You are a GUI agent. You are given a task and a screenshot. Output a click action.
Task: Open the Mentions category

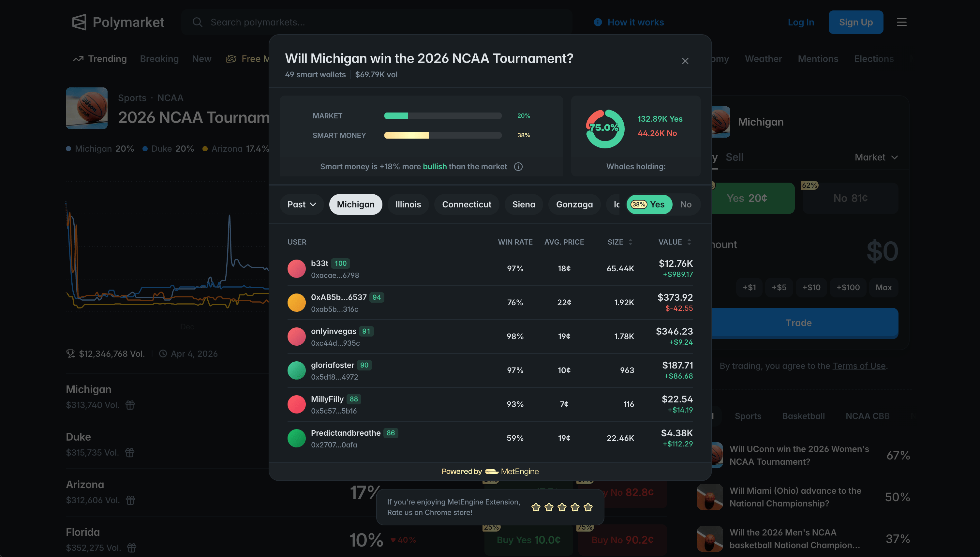click(818, 59)
